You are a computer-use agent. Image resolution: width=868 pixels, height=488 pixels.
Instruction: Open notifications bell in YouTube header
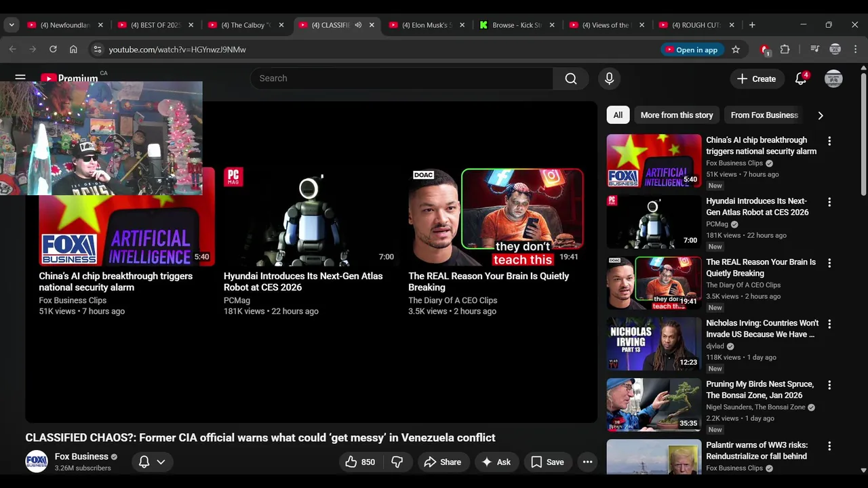tap(801, 79)
